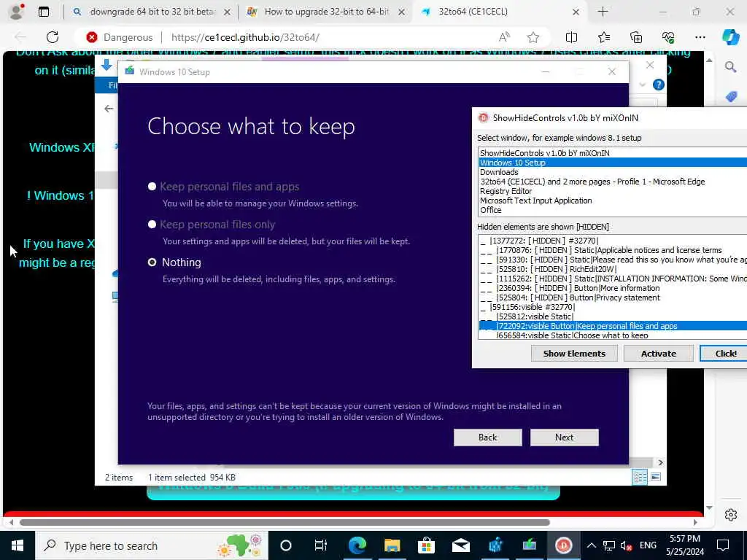Viewport: 747px width, 560px height.
Task: Select the Nothing radio option
Action: pyautogui.click(x=152, y=262)
